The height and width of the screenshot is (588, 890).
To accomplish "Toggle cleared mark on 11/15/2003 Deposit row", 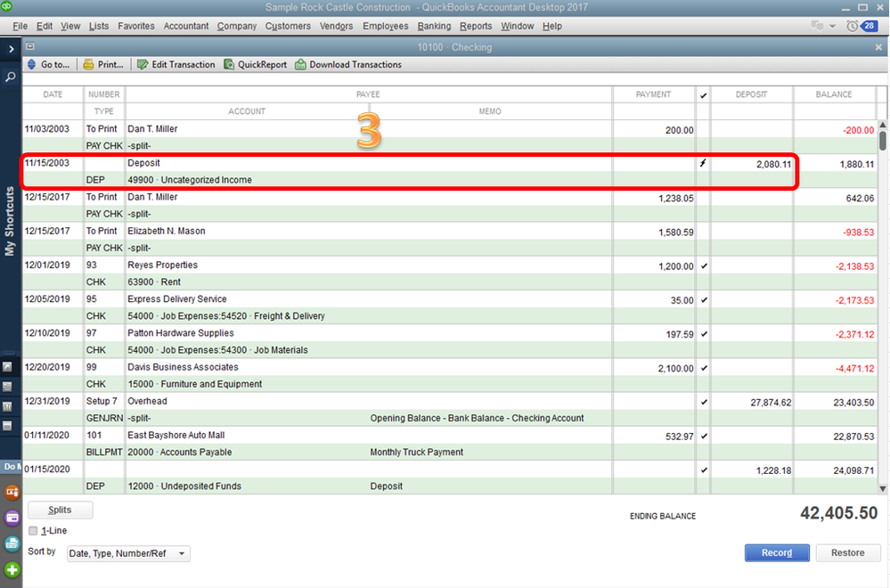I will tap(703, 163).
